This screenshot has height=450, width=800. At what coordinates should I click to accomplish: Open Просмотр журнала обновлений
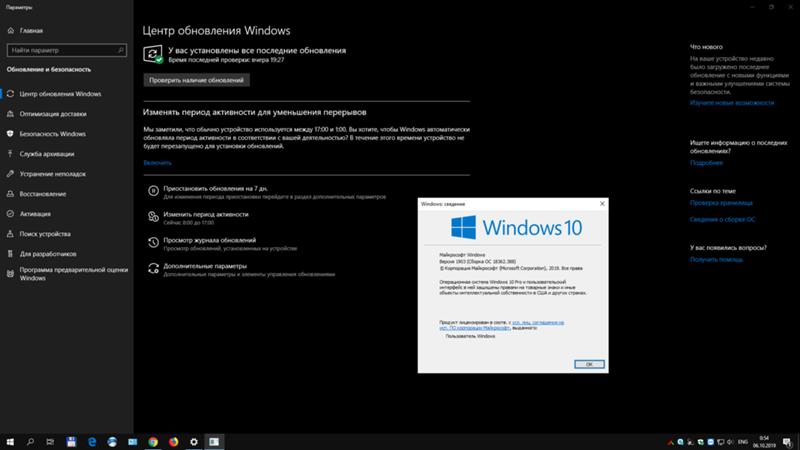pos(210,240)
